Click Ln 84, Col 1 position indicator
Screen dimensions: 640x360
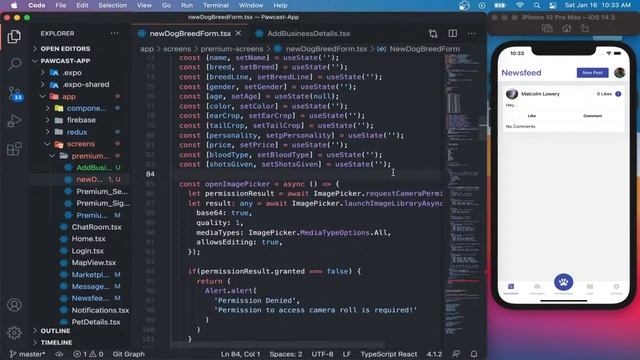tap(240, 354)
